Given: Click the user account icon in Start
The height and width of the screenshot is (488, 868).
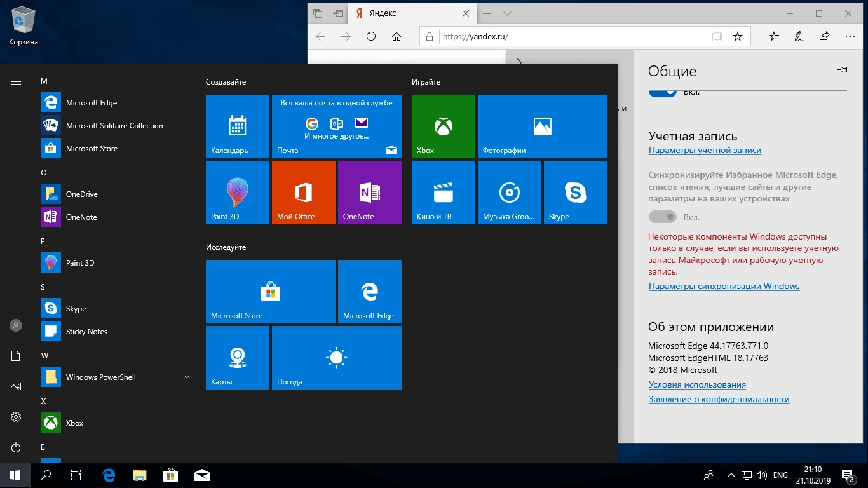Looking at the screenshot, I should tap(16, 325).
